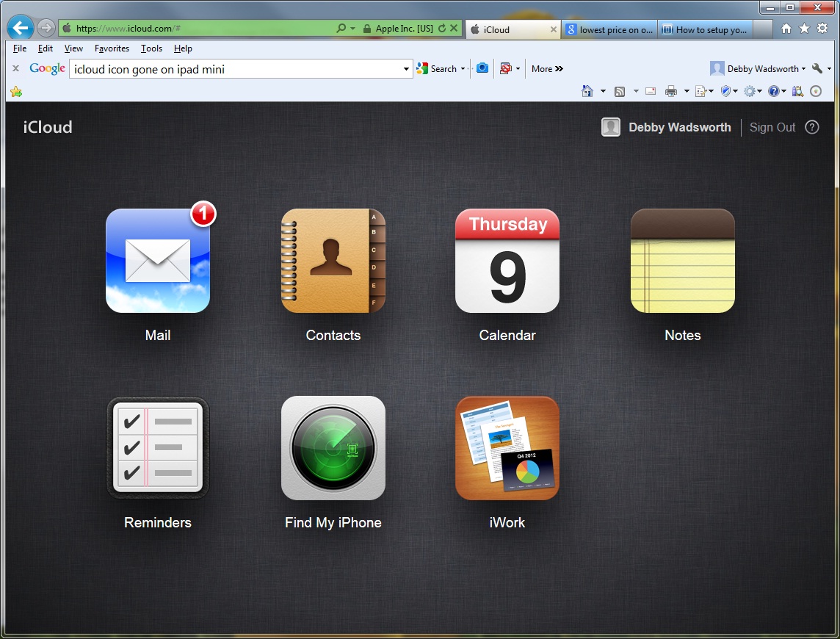Open the Favorites menu

(112, 48)
